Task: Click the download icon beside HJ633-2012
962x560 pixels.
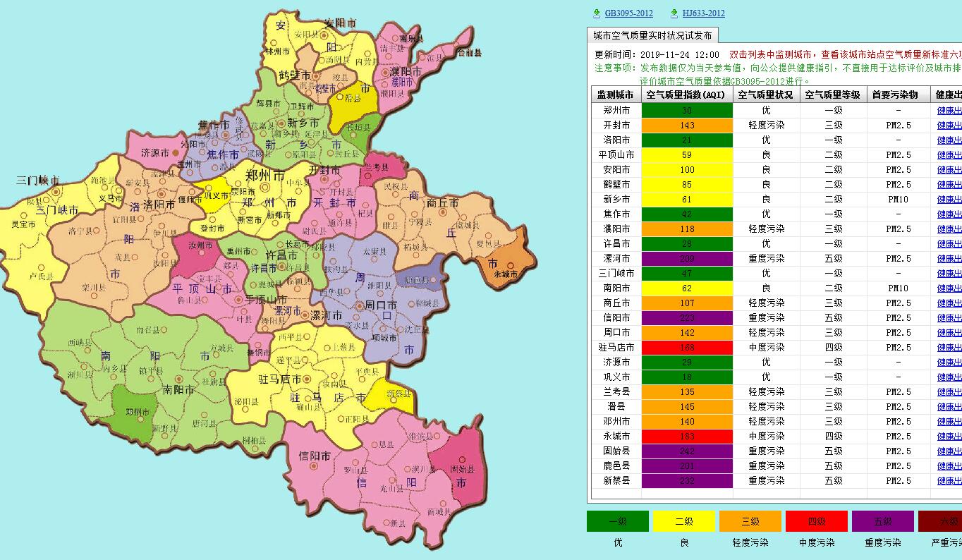Action: [x=674, y=13]
